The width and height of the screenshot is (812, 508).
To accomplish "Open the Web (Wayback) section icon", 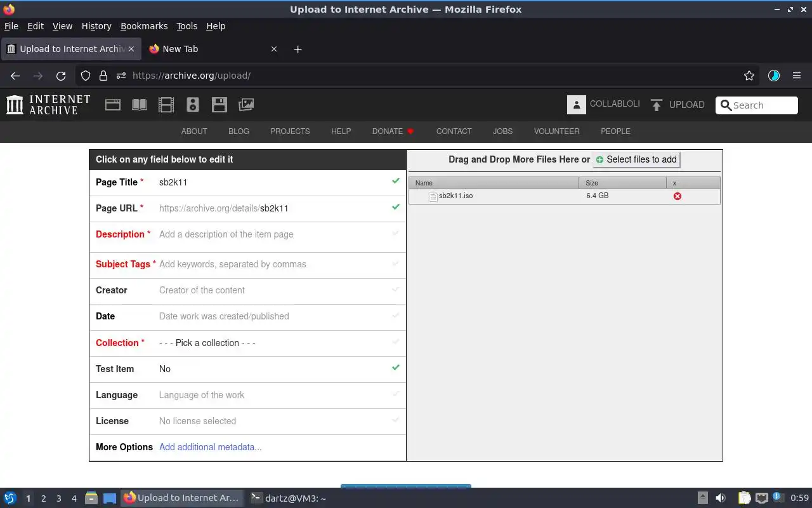I will (x=113, y=105).
